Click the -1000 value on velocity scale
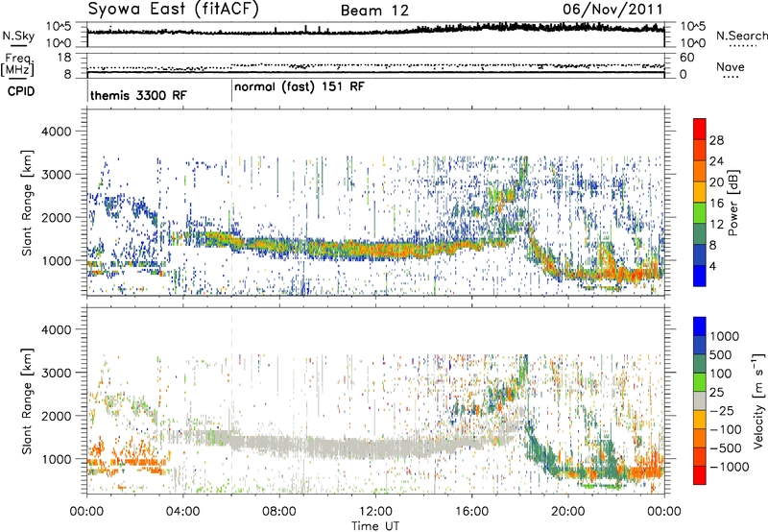The height and width of the screenshot is (532, 768). click(730, 467)
